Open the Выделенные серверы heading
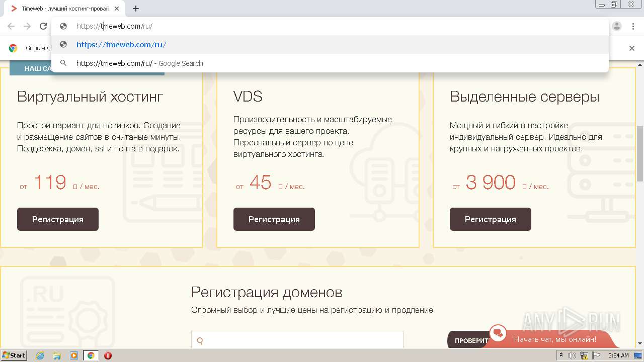Viewport: 644px width, 362px height. coord(525,97)
